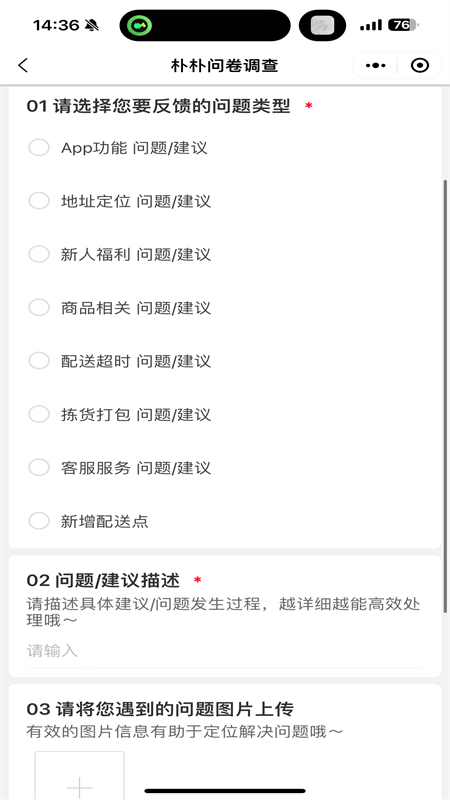The image size is (450, 800).
Task: Tap the silent bell icon near time
Action: click(x=92, y=25)
